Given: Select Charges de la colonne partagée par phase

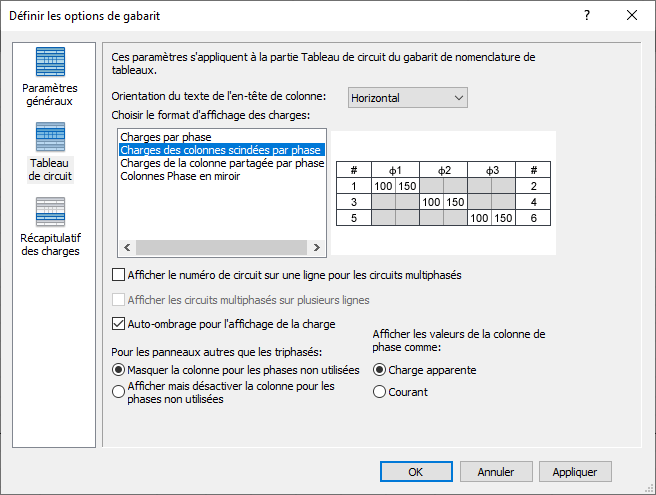Looking at the screenshot, I should pos(221,162).
